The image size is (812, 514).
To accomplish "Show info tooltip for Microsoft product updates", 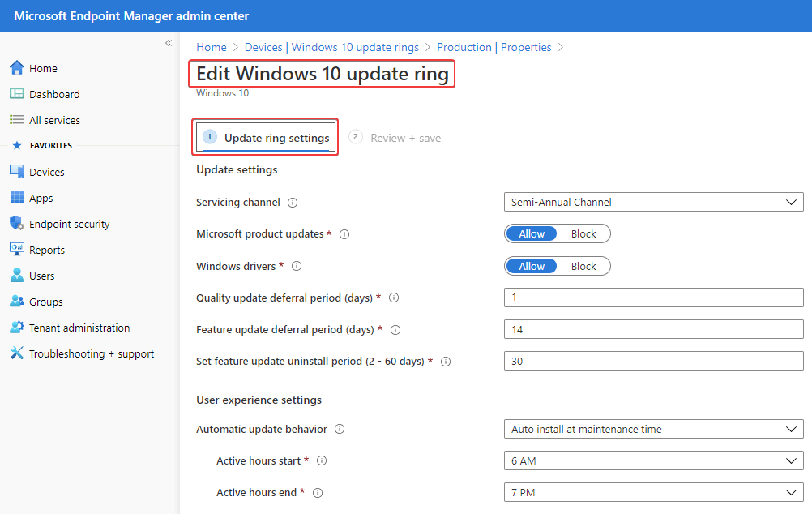I will 344,234.
